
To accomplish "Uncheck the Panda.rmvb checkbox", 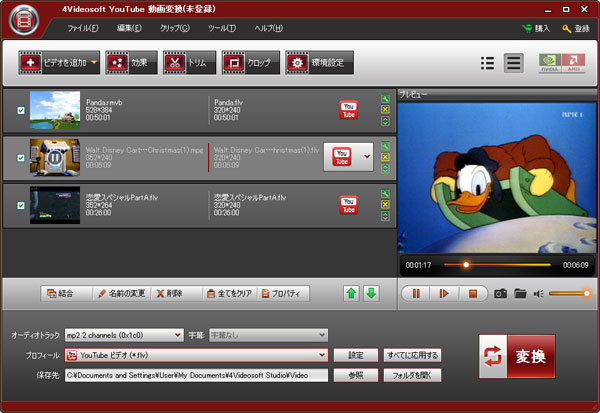I will 21,110.
